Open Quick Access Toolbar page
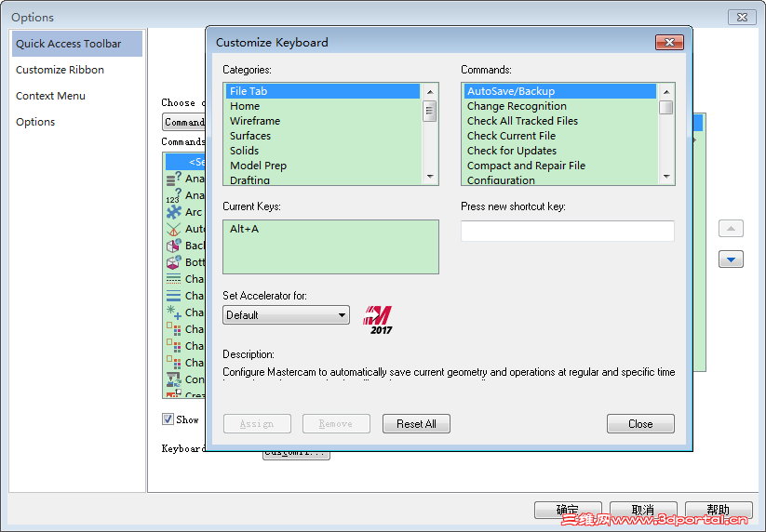766x532 pixels. click(77, 44)
